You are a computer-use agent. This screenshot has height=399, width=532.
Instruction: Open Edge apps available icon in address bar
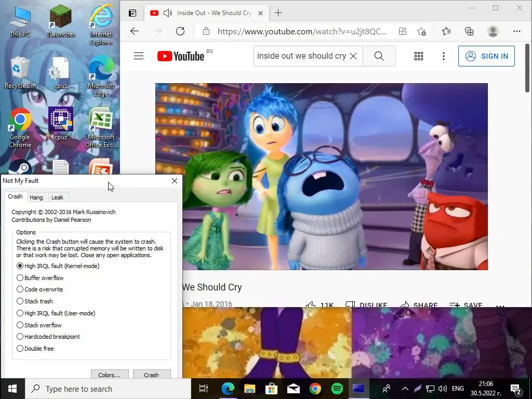point(403,31)
